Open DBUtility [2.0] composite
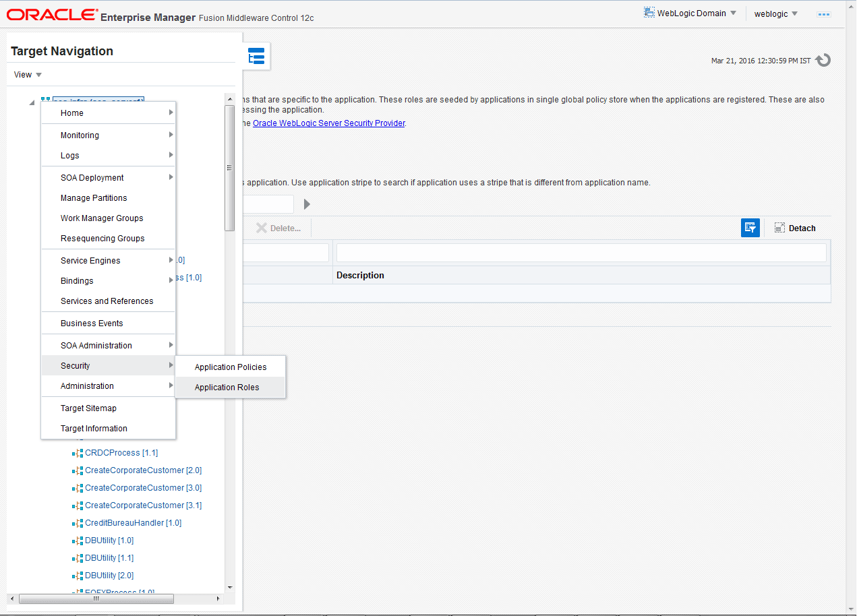This screenshot has height=616, width=857. click(x=109, y=576)
